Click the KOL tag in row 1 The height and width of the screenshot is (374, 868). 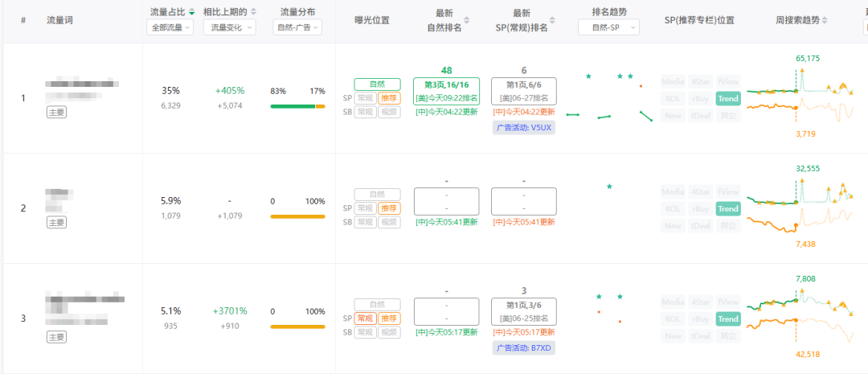coord(674,99)
